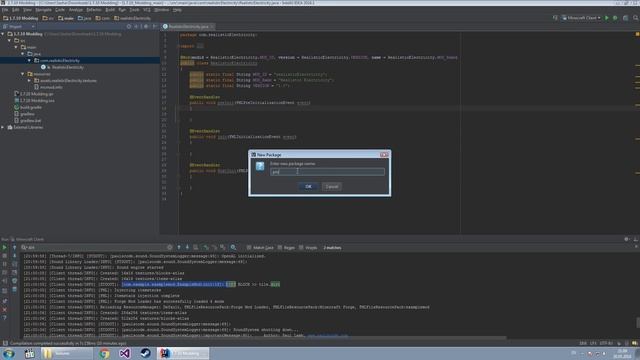Expand External Libraries node

(x=3, y=127)
